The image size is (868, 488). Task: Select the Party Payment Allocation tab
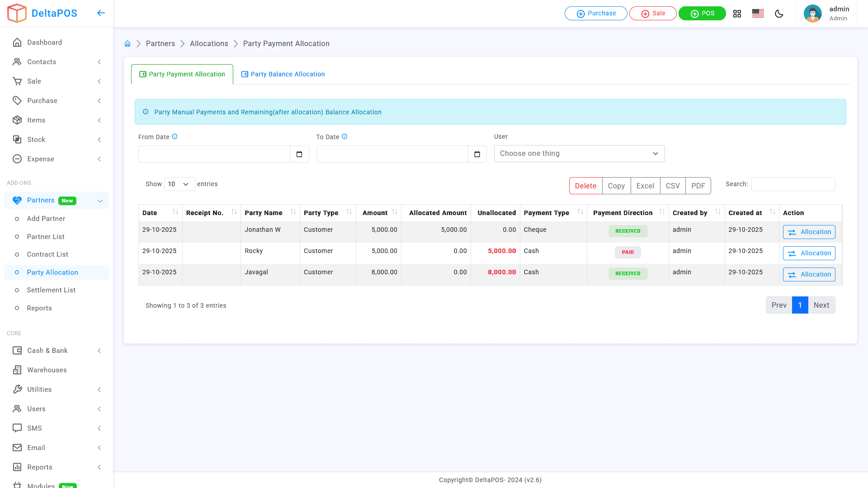coord(182,74)
